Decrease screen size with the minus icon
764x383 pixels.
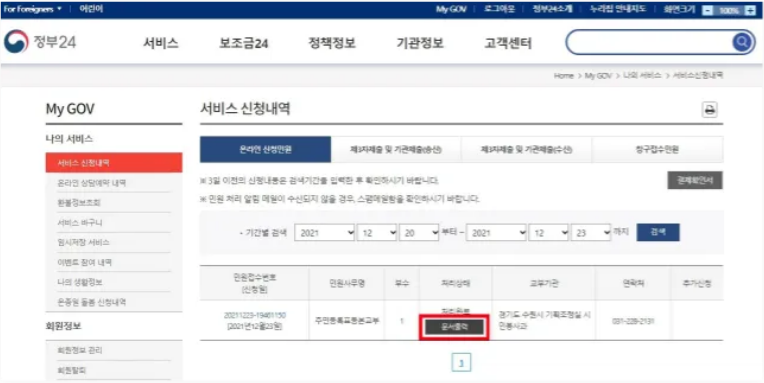[708, 10]
